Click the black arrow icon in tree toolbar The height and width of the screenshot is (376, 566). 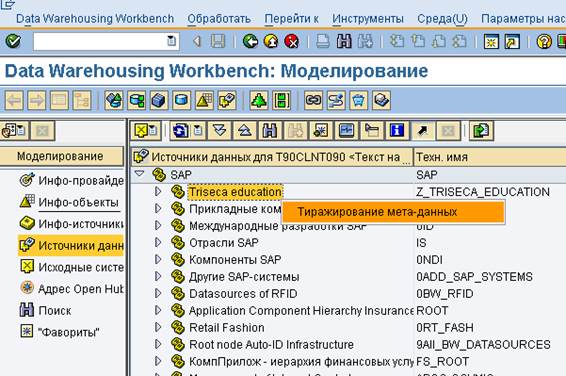tap(422, 130)
